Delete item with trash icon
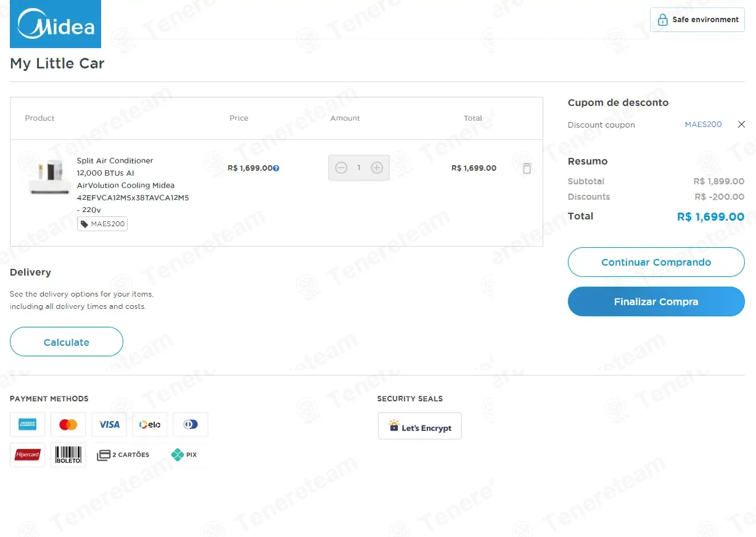Viewport: 756px width, 537px height. pyautogui.click(x=527, y=168)
